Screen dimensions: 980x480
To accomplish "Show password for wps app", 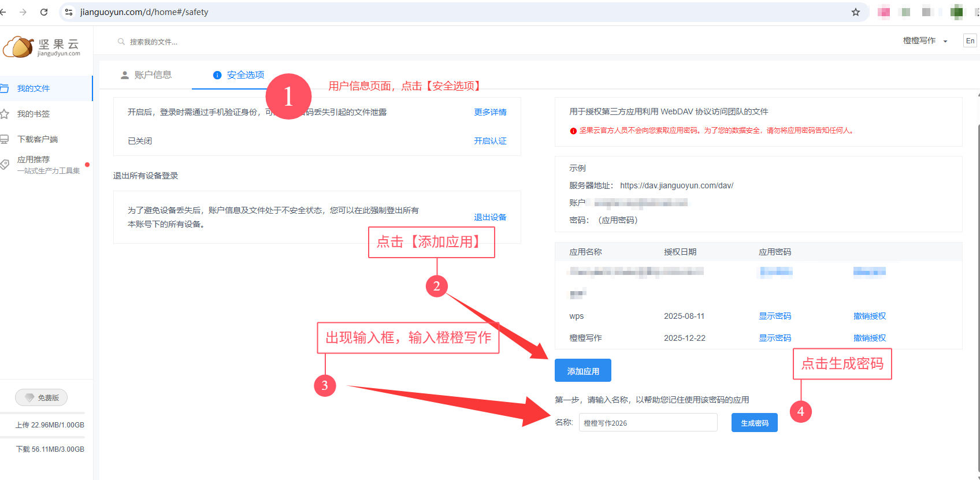I will (775, 316).
